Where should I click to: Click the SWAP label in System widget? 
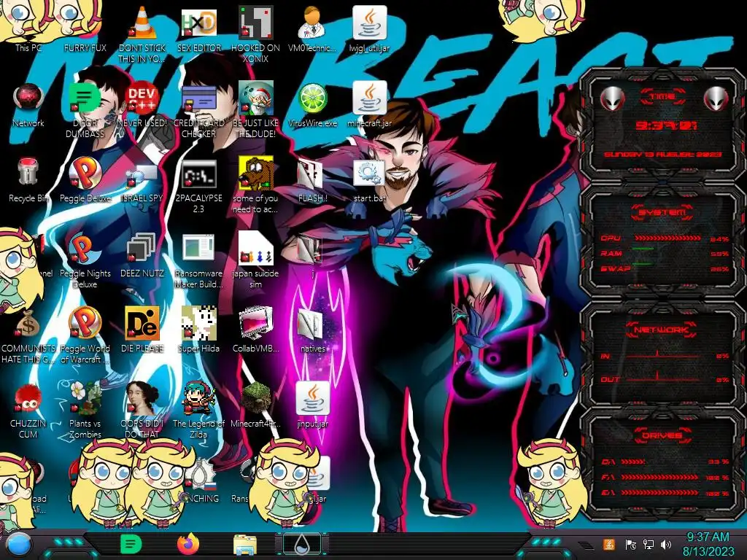click(615, 268)
